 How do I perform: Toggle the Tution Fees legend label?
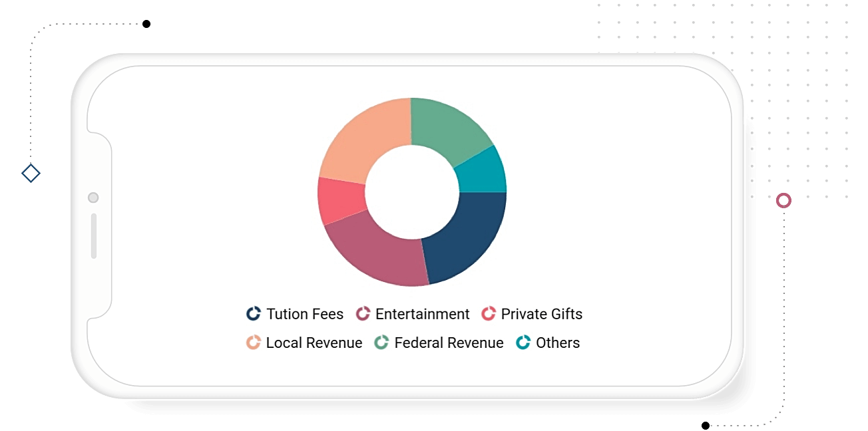(x=305, y=314)
